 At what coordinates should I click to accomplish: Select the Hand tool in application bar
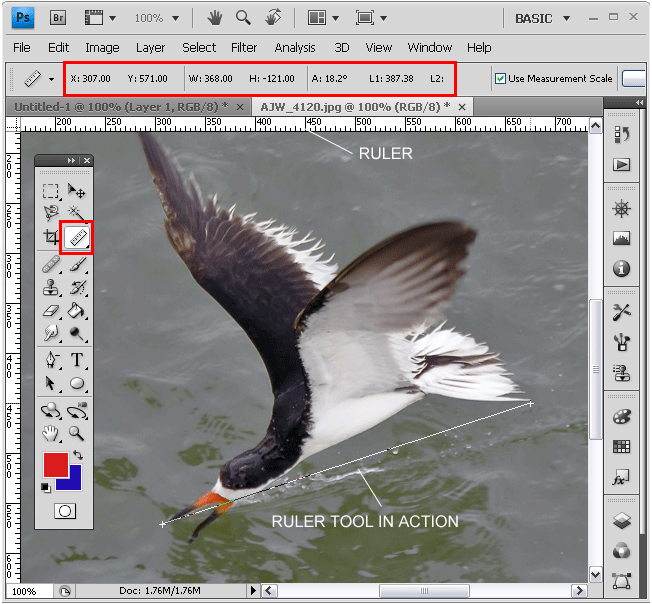point(215,18)
